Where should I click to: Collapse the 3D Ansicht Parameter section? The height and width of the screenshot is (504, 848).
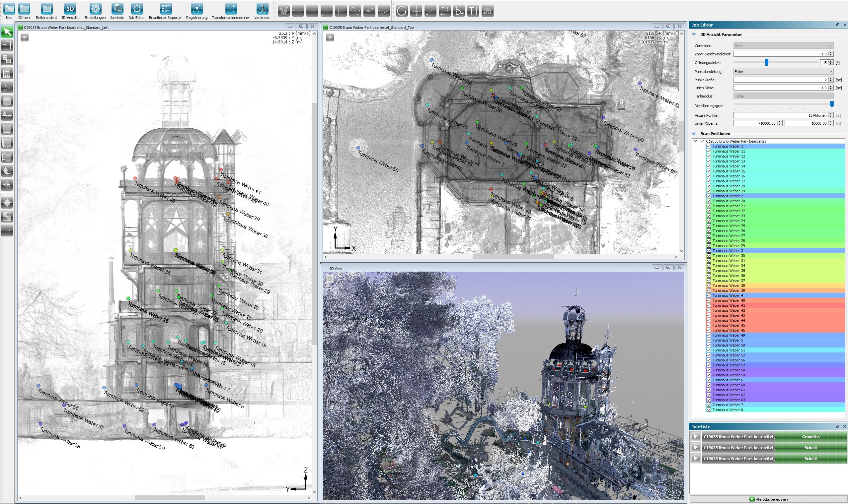[x=694, y=34]
